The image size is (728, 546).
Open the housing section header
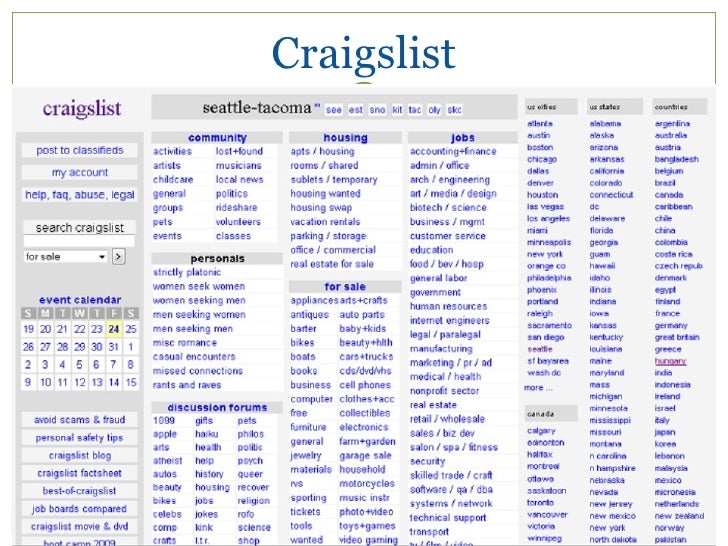[x=345, y=138]
